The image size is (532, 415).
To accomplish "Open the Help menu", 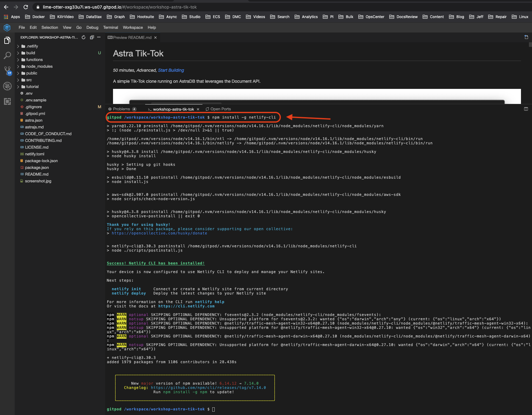I will click(x=152, y=28).
